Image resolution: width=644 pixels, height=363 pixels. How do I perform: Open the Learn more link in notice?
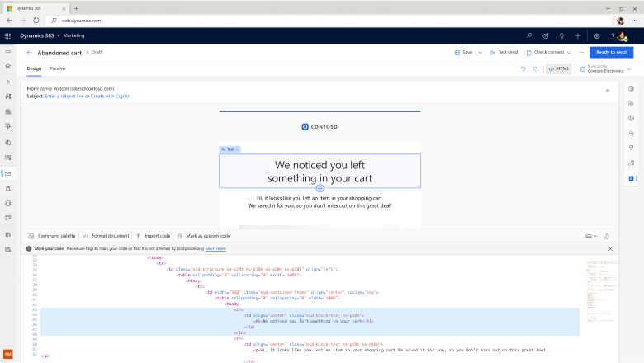click(215, 248)
